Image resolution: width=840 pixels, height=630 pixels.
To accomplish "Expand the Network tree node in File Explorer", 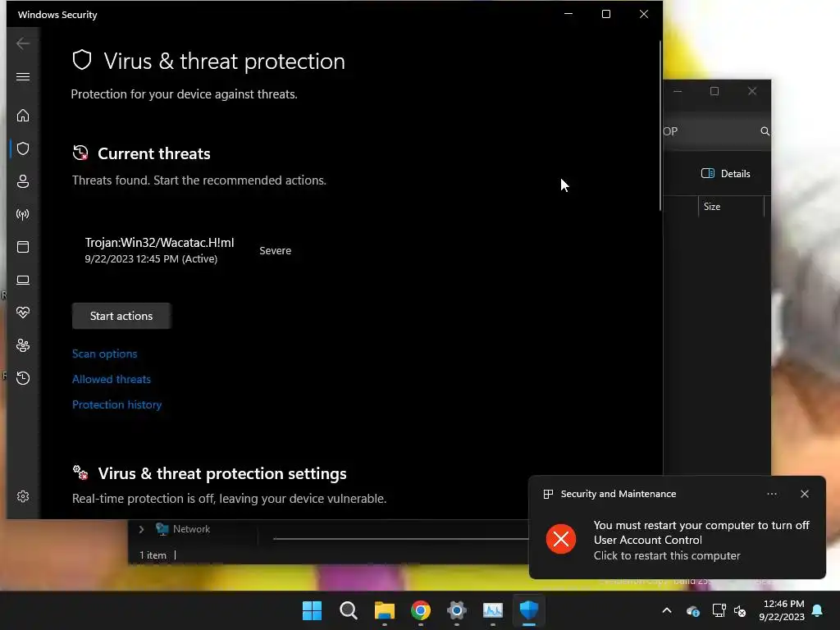I will pos(141,529).
